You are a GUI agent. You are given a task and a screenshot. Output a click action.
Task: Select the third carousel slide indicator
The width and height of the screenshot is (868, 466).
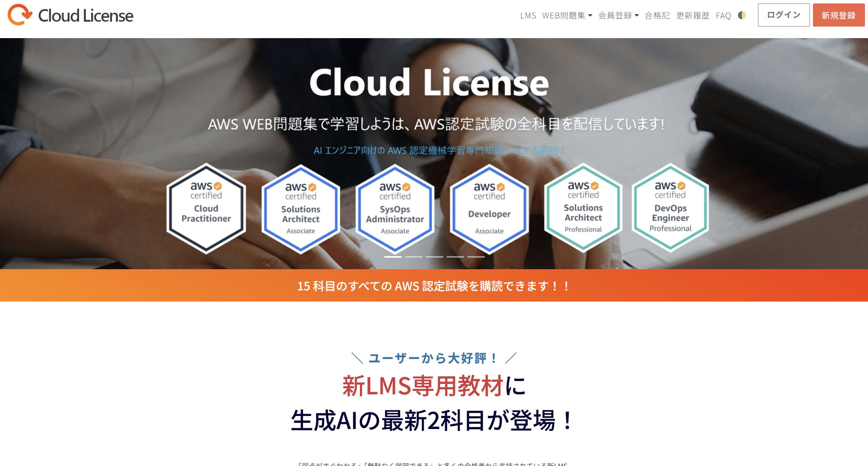point(434,256)
